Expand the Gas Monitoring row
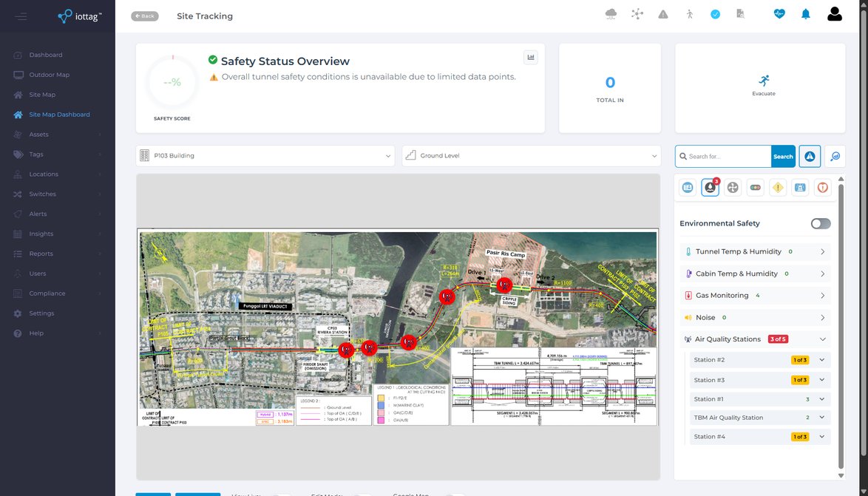Image resolution: width=868 pixels, height=496 pixels. (755, 296)
